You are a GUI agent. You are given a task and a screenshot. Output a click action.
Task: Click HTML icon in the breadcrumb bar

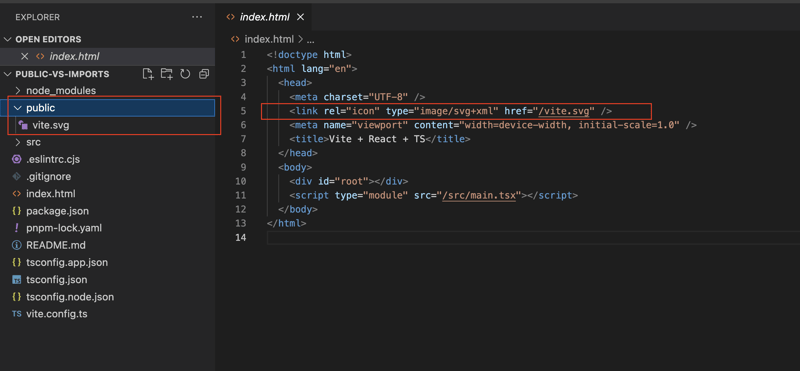coord(235,39)
